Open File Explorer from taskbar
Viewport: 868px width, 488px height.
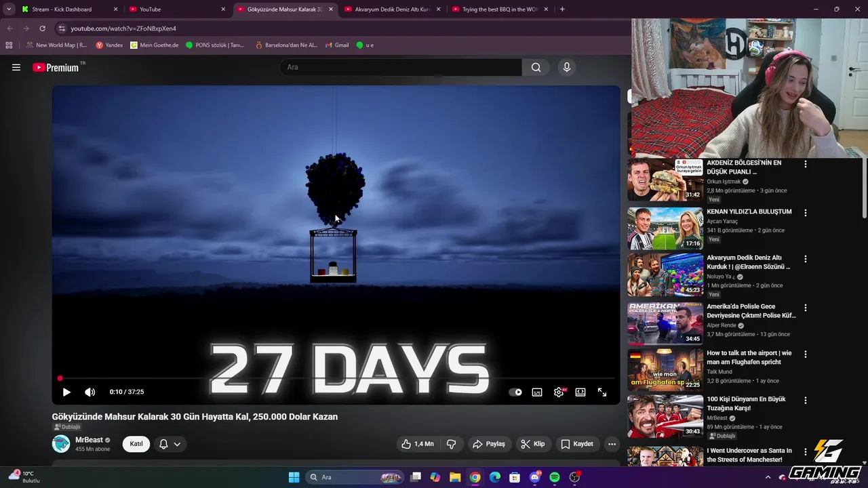pyautogui.click(x=455, y=477)
